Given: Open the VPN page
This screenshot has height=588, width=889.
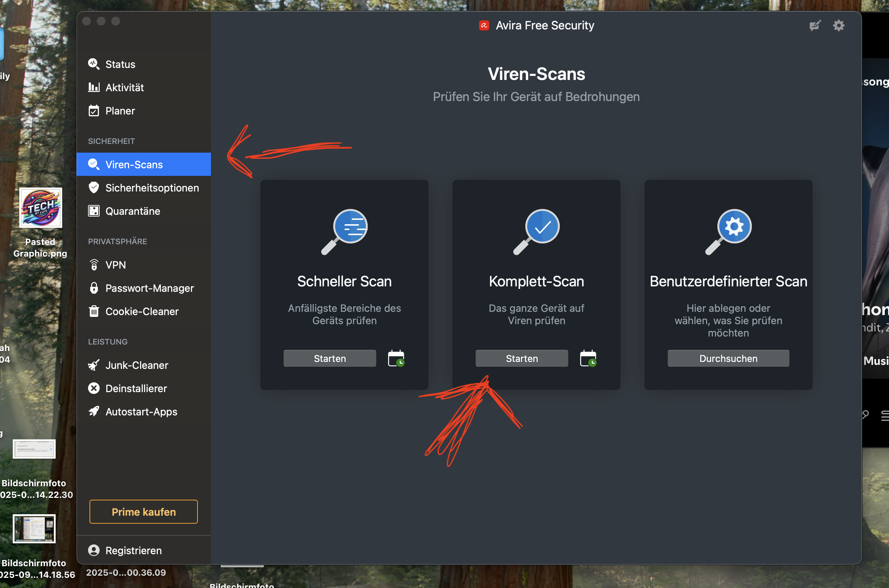Looking at the screenshot, I should pyautogui.click(x=115, y=265).
